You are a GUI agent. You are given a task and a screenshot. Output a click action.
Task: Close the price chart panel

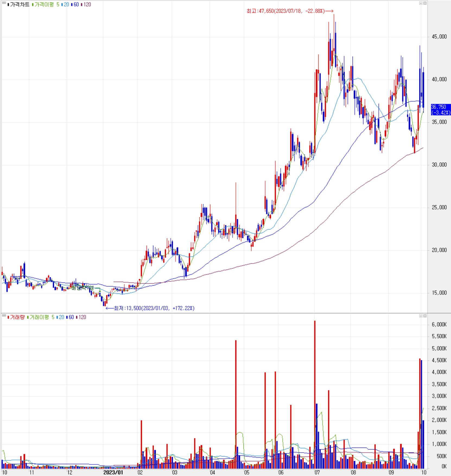[425, 3]
